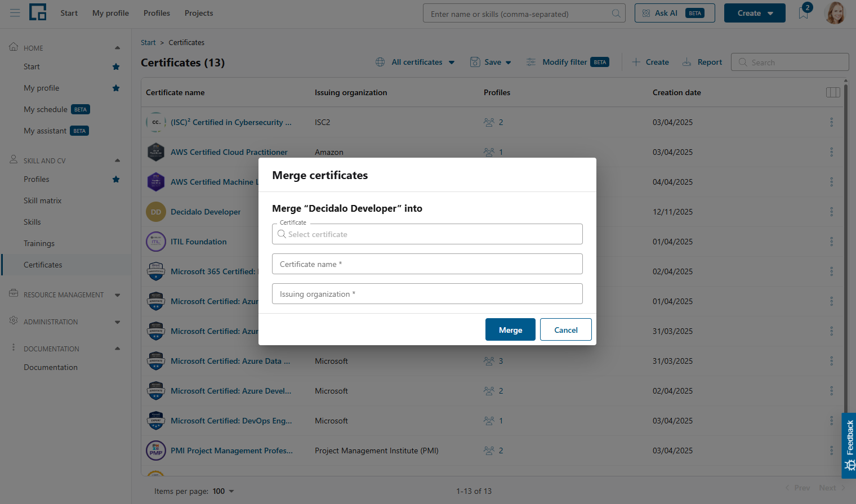The width and height of the screenshot is (856, 504).
Task: Open row actions for Decidalo Developer
Action: 831,212
